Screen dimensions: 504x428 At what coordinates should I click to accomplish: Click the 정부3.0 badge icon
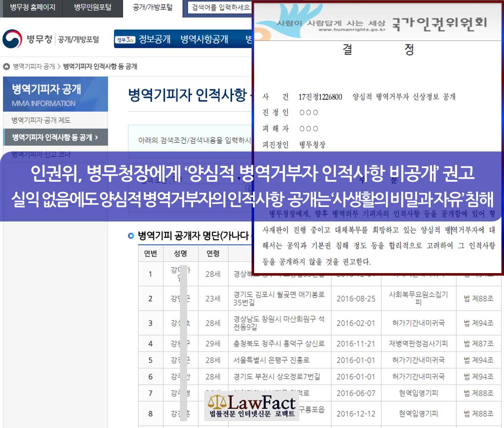pyautogui.click(x=125, y=40)
